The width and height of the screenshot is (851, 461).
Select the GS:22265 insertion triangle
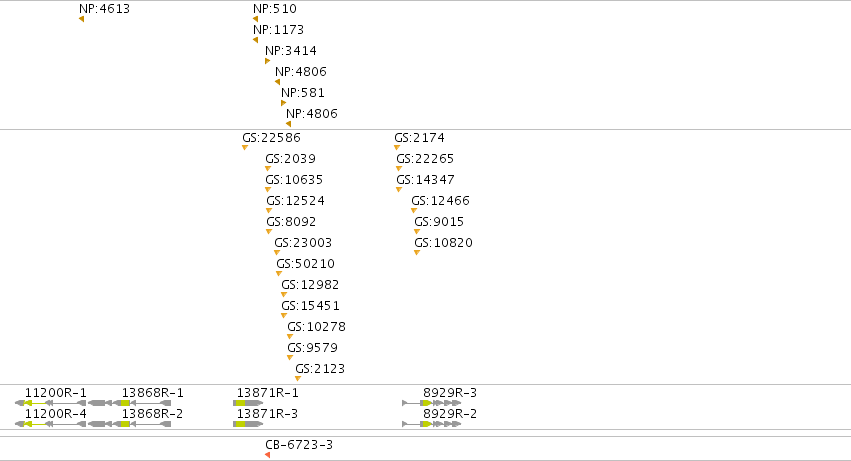(399, 168)
